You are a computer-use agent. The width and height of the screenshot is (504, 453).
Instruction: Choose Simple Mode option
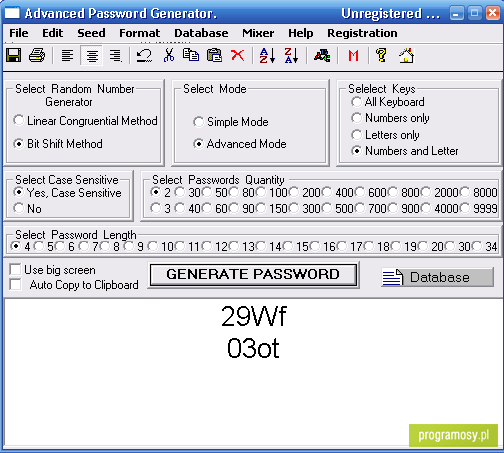pos(231,122)
